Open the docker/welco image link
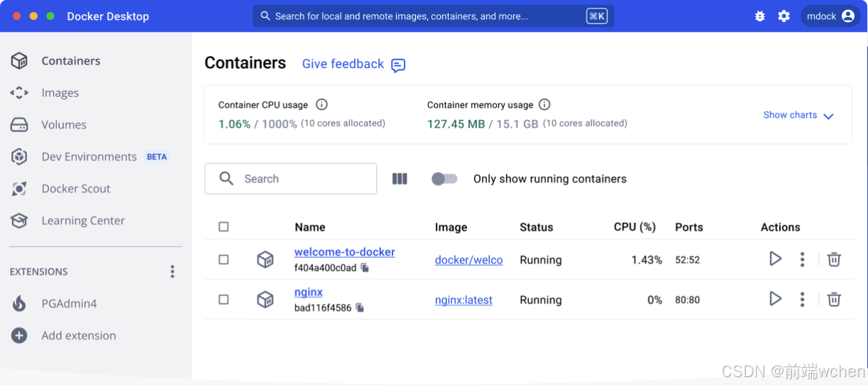The height and width of the screenshot is (385, 868). point(469,260)
